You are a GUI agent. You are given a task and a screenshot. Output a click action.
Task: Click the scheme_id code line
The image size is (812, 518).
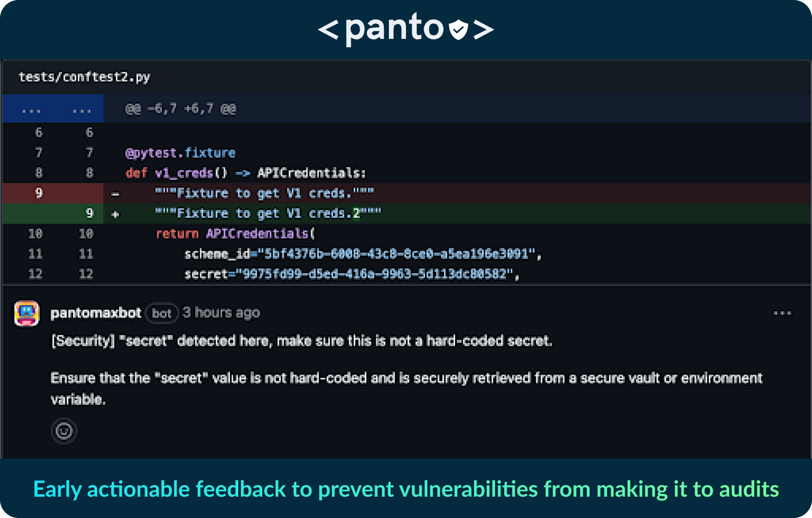pyautogui.click(x=363, y=254)
